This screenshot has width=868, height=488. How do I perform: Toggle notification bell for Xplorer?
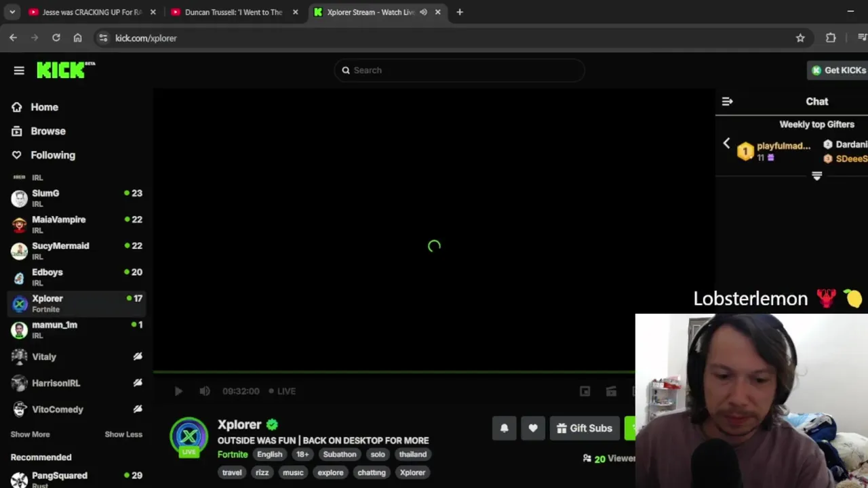click(x=504, y=428)
